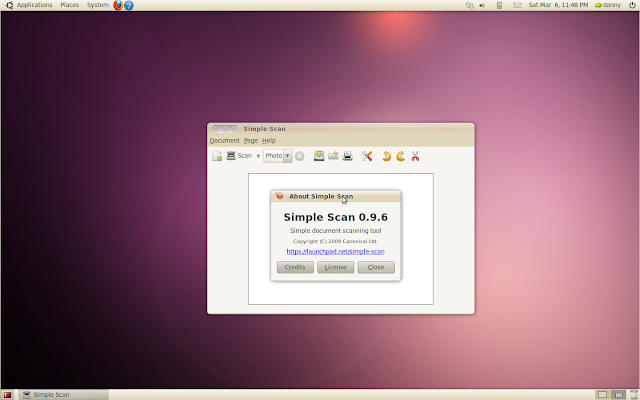Click the network connection indicator icon

(469, 5)
